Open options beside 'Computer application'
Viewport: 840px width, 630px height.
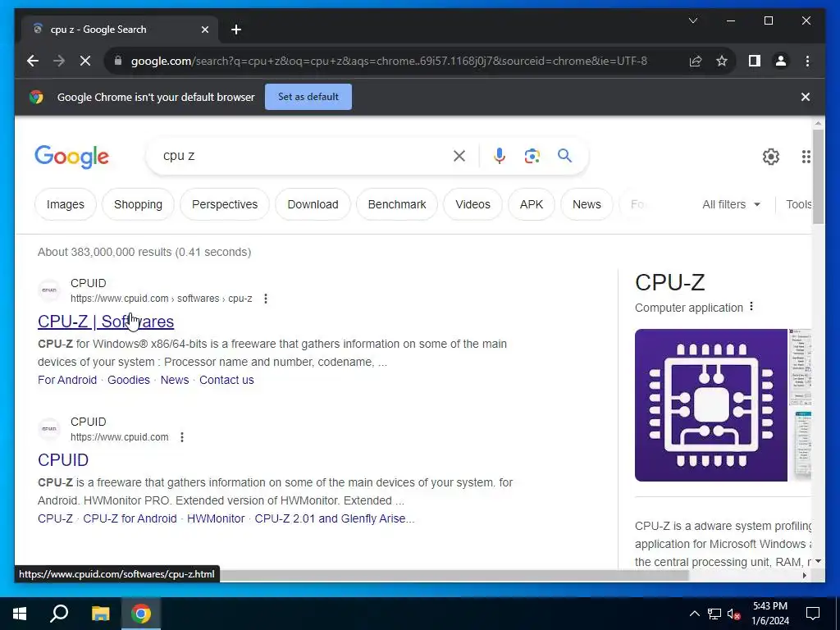[x=751, y=307]
